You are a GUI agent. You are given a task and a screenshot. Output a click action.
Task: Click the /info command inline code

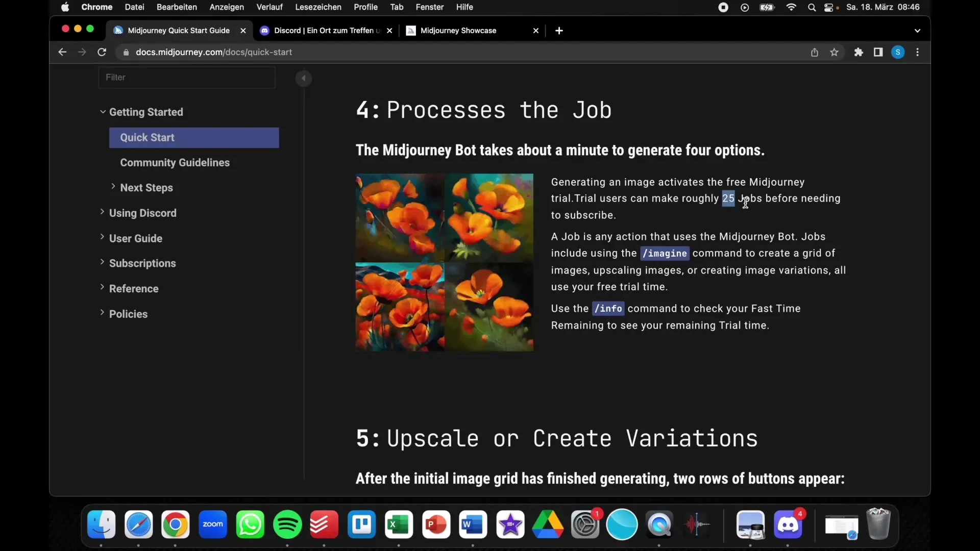[608, 308]
